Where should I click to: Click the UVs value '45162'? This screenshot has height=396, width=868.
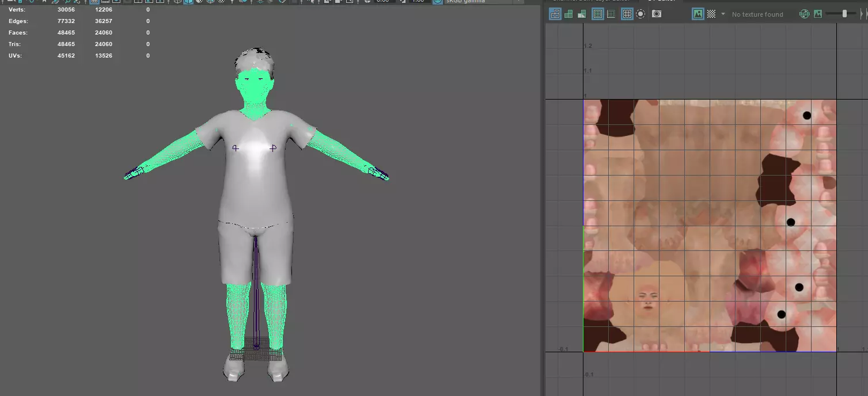(66, 56)
